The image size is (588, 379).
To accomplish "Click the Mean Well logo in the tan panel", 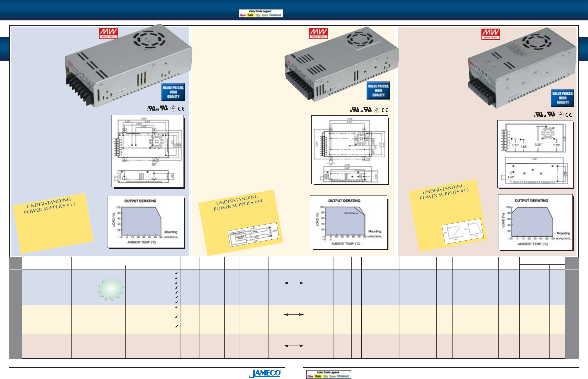I will tap(491, 34).
